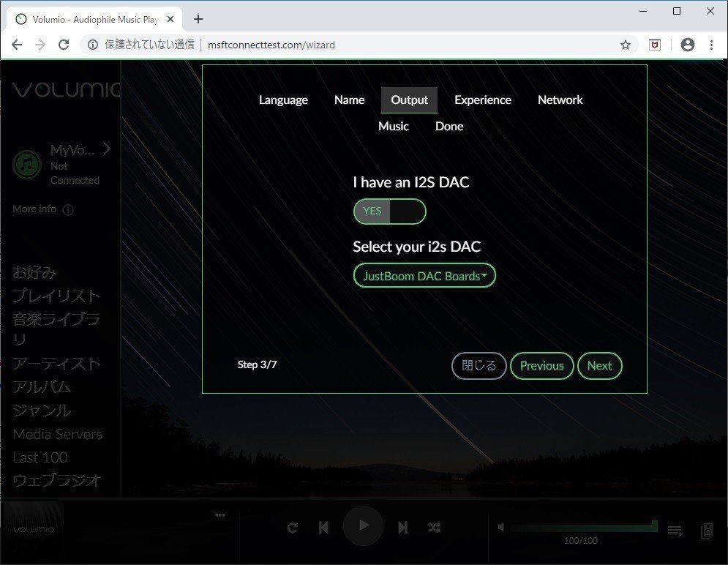Open the Chrome profile icon
Image resolution: width=728 pixels, height=565 pixels.
pyautogui.click(x=688, y=45)
